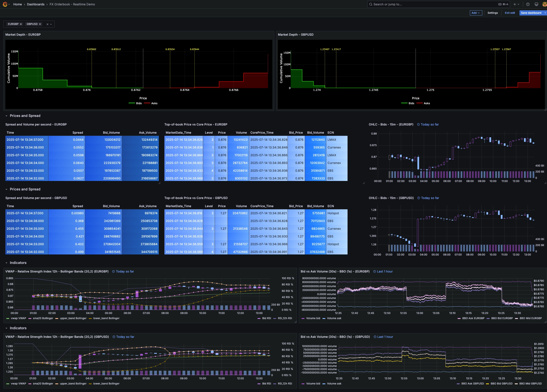Clear all selected currency pair values
The height and width of the screenshot is (392, 547).
47,24
